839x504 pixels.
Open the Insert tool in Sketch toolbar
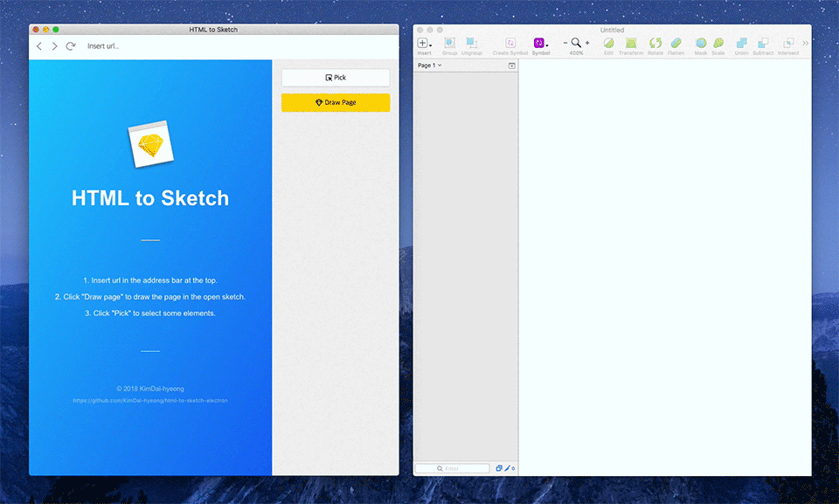[425, 45]
